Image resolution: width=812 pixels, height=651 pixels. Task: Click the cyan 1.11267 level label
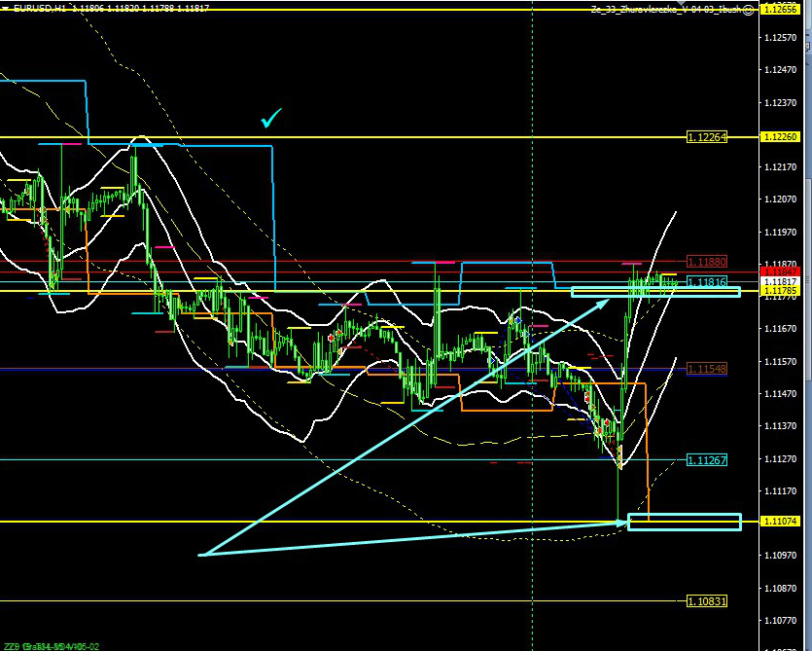(x=706, y=459)
